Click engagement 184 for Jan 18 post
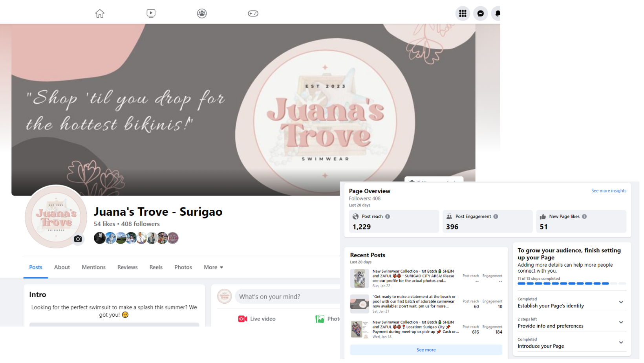Image resolution: width=644 pixels, height=363 pixels. [499, 332]
